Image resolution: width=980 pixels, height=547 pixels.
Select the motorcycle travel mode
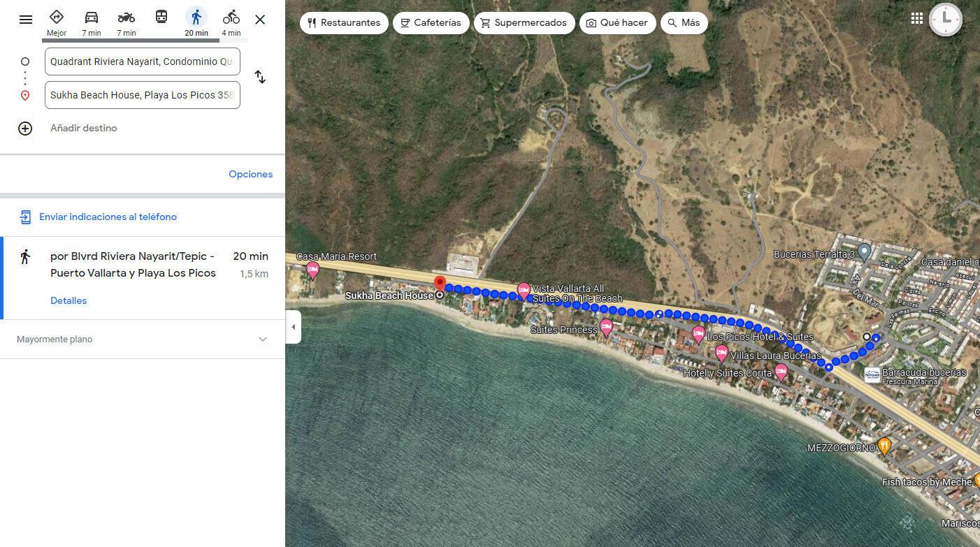point(126,22)
